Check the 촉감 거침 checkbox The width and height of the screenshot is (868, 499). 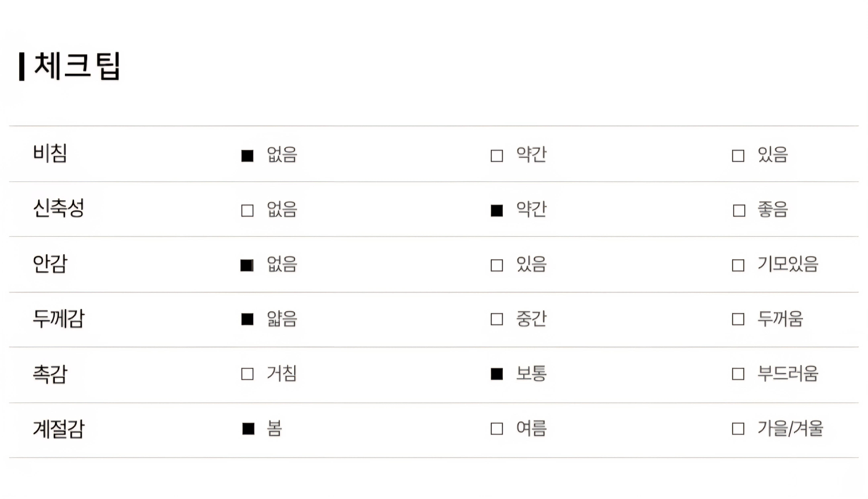click(247, 374)
